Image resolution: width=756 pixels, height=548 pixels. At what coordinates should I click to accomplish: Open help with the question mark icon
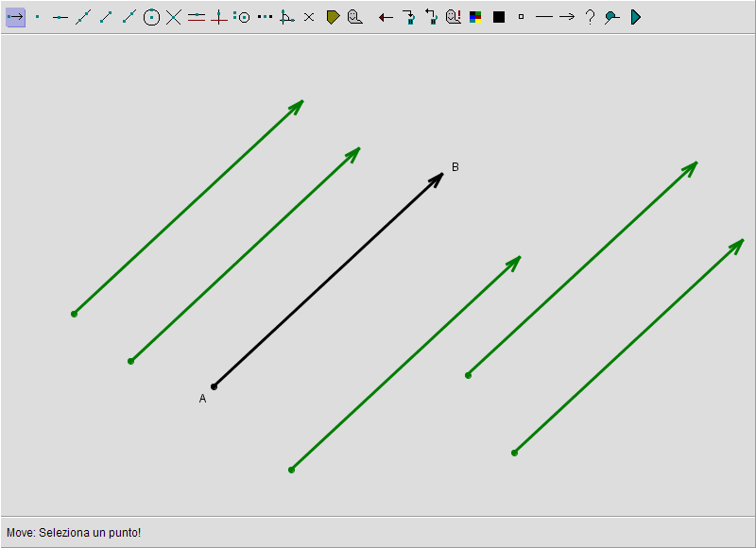tap(590, 17)
